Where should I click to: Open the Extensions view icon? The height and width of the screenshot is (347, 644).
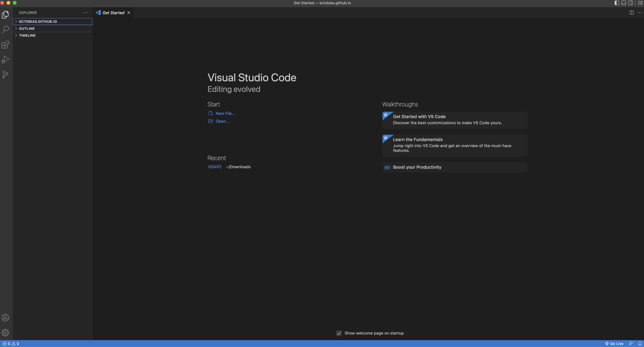click(x=5, y=44)
